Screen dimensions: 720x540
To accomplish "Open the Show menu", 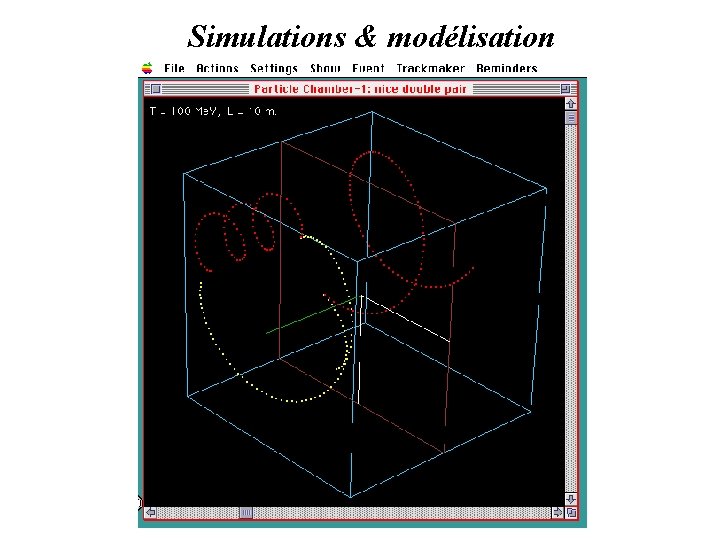I will point(325,68).
